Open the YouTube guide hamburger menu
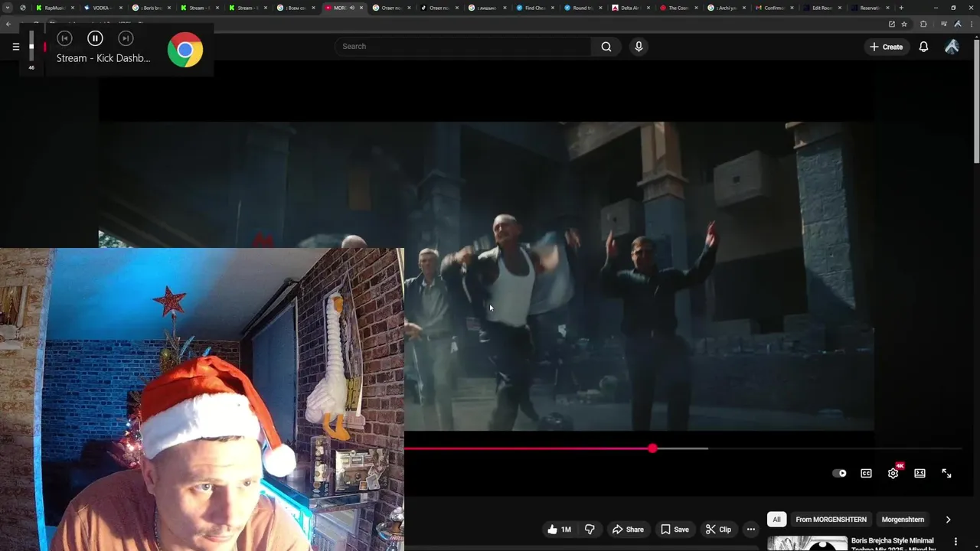 (15, 47)
